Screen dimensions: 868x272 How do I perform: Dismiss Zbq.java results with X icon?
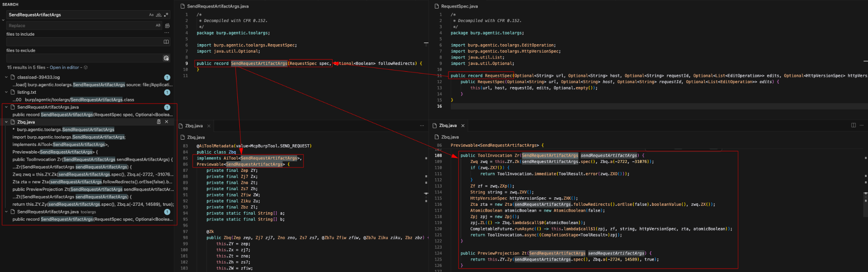tap(167, 122)
